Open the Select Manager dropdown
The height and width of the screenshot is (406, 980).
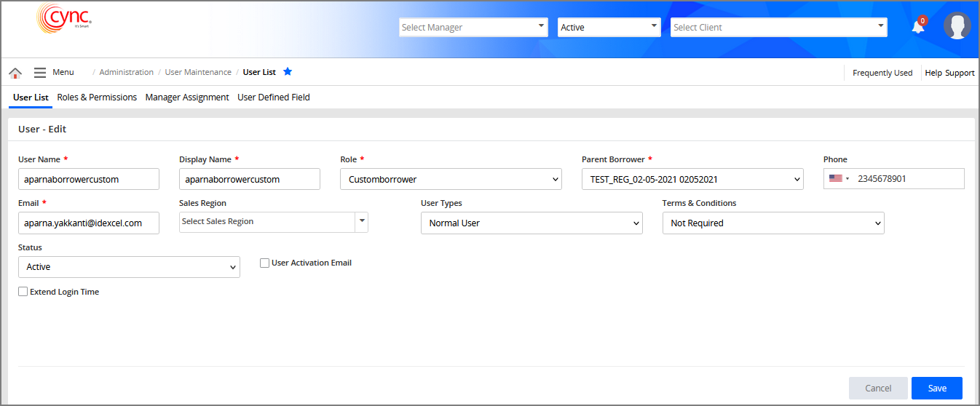(x=473, y=28)
